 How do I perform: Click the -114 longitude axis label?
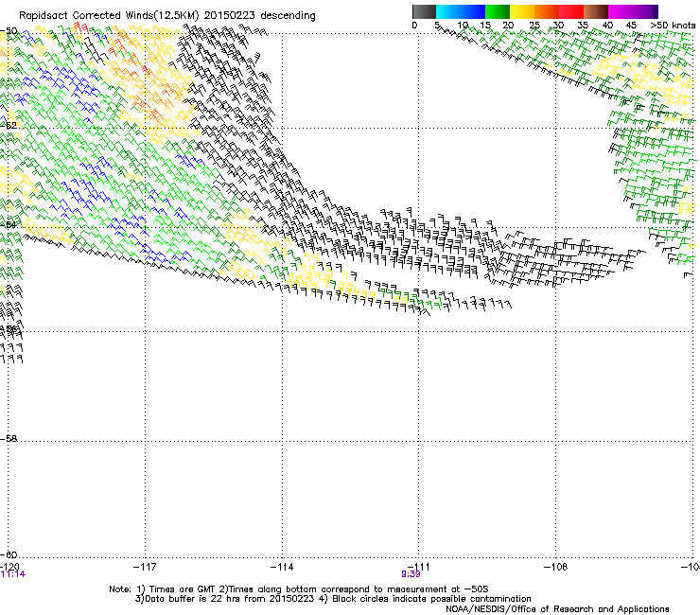click(x=282, y=567)
